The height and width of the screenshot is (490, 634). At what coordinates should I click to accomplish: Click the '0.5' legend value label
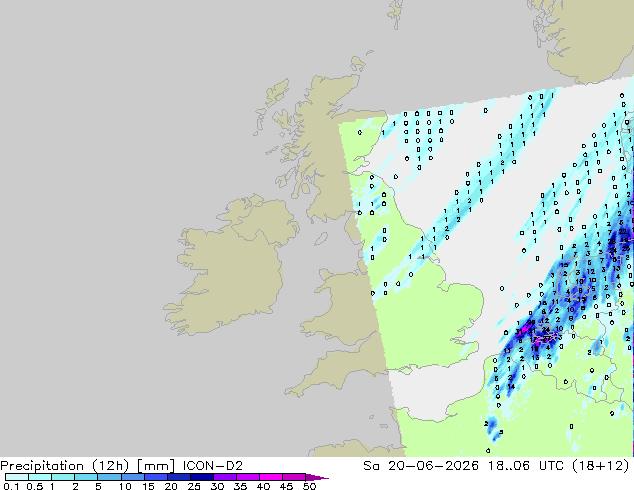pyautogui.click(x=35, y=486)
